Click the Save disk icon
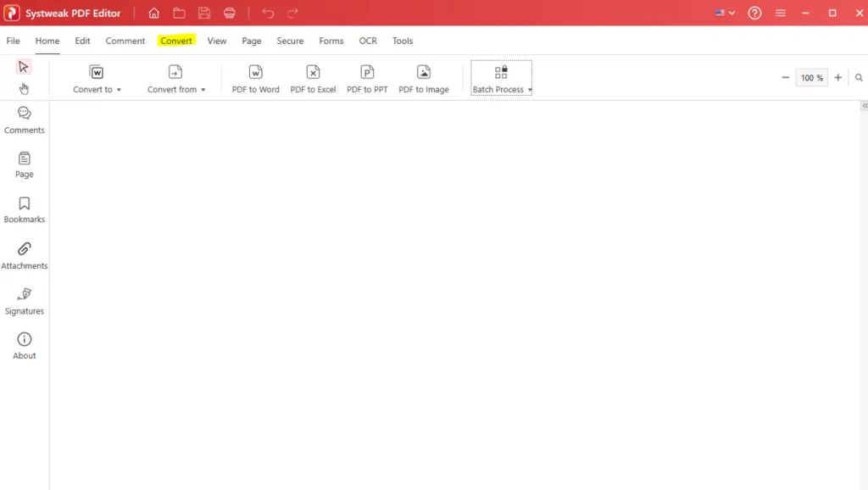 (204, 13)
